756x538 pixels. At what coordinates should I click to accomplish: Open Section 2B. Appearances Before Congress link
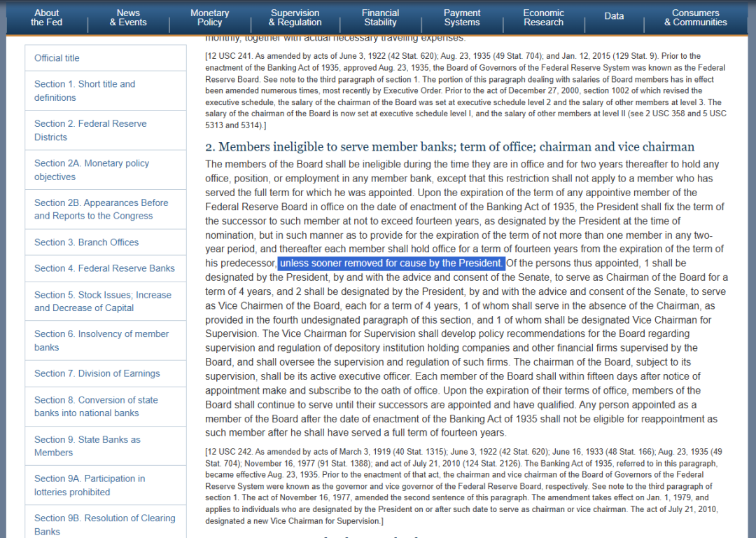coord(101,209)
